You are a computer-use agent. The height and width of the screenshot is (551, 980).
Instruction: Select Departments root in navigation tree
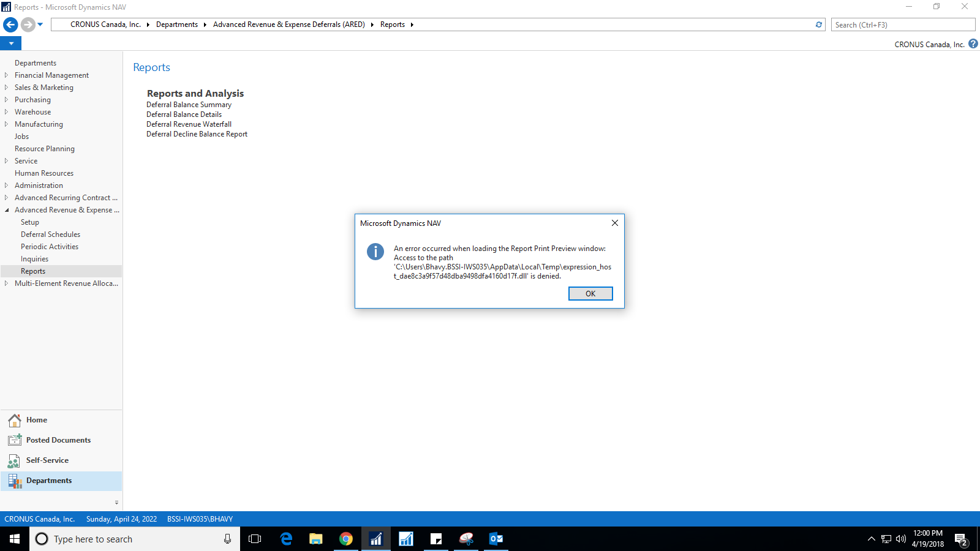[36, 63]
